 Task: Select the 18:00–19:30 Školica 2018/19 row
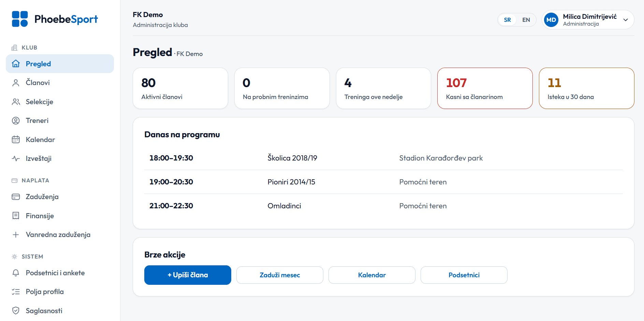point(383,158)
